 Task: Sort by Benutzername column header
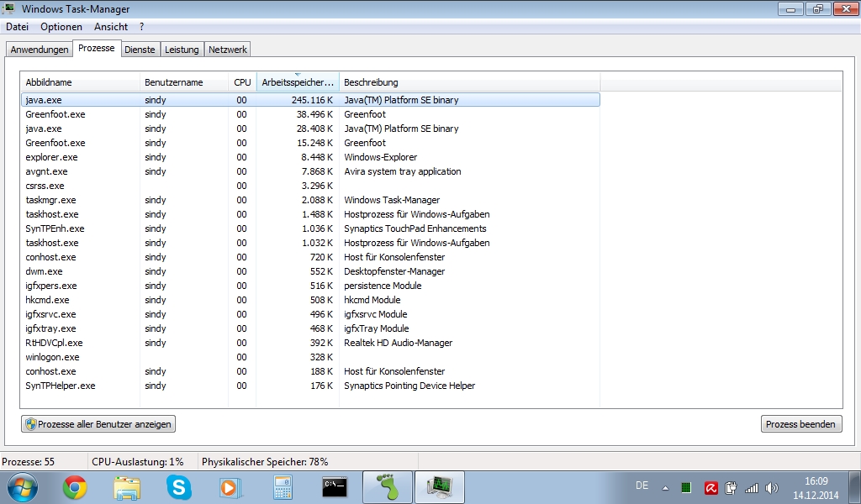[x=184, y=82]
